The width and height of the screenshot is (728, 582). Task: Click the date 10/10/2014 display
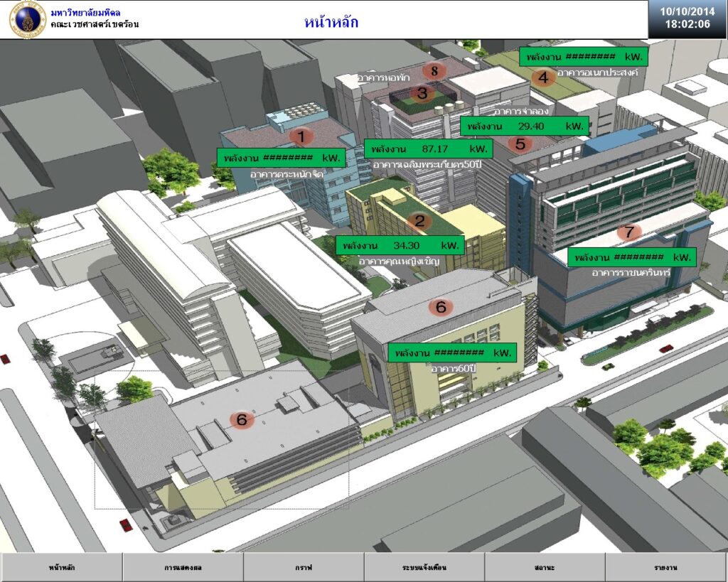[x=687, y=11]
